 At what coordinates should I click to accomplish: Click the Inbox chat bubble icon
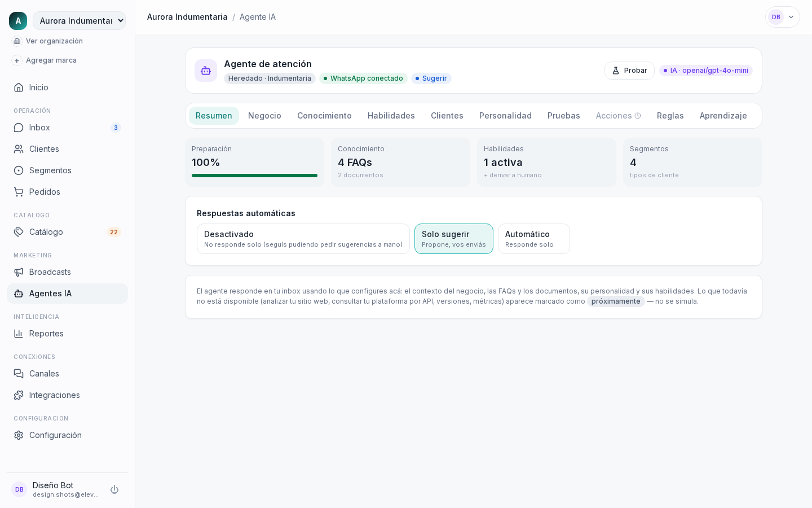click(x=19, y=128)
